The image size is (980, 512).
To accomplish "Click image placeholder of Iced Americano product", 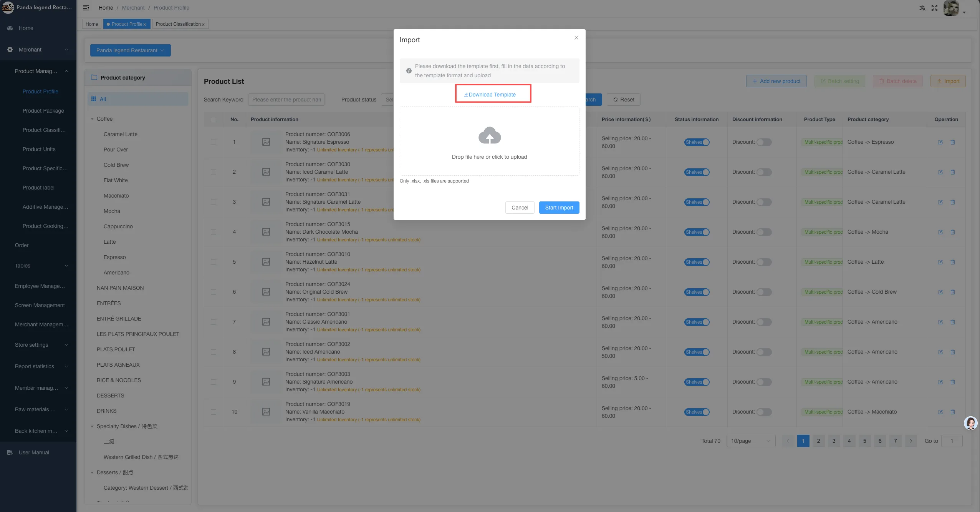I will click(x=266, y=352).
